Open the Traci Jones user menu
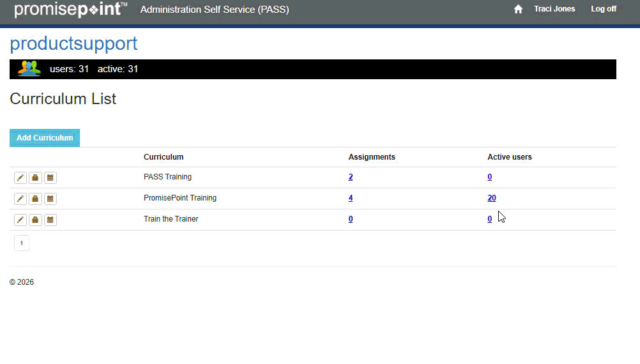 (x=554, y=9)
